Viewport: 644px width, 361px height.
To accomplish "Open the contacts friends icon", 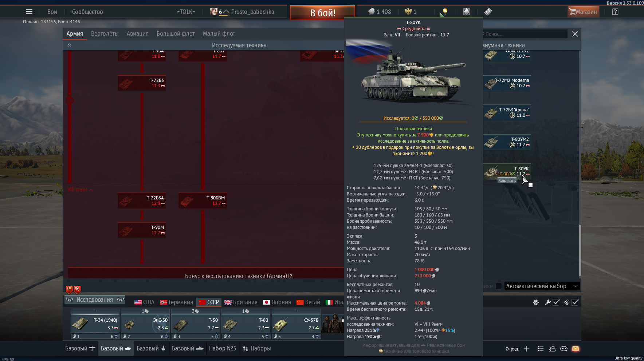I will tap(552, 349).
